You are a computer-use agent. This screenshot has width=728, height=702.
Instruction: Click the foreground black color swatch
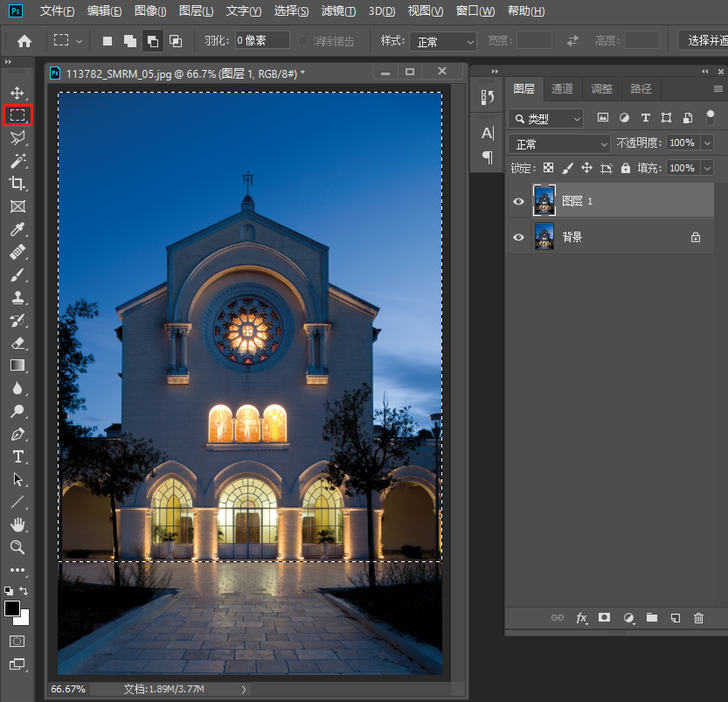coord(12,608)
